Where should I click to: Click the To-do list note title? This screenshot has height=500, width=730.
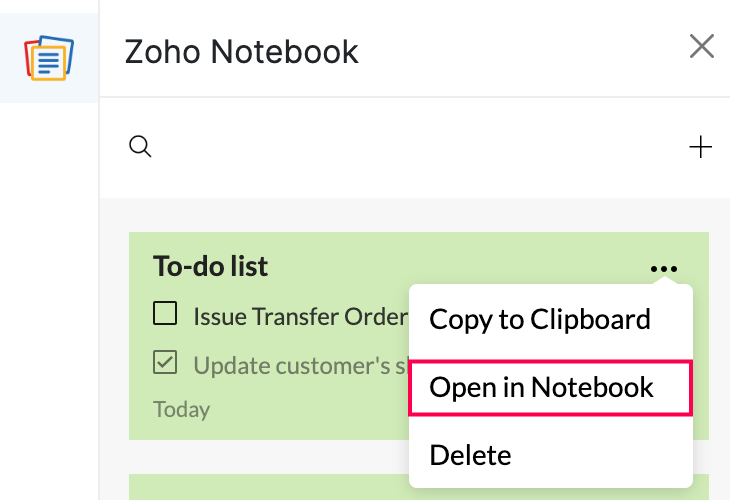[210, 266]
